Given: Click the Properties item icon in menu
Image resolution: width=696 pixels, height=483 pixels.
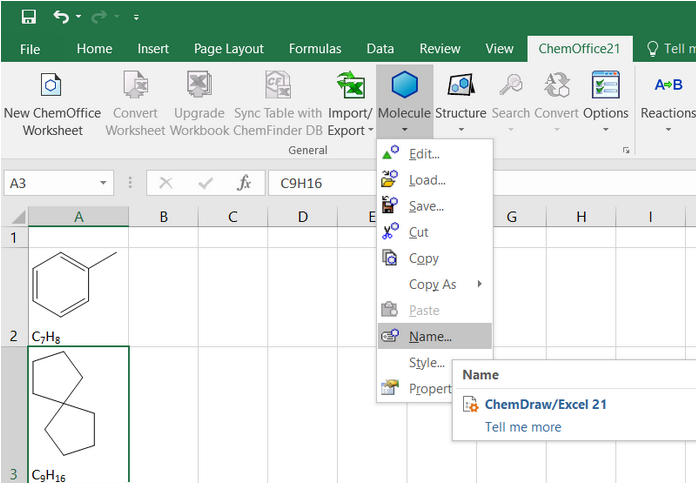Looking at the screenshot, I should click(x=390, y=387).
